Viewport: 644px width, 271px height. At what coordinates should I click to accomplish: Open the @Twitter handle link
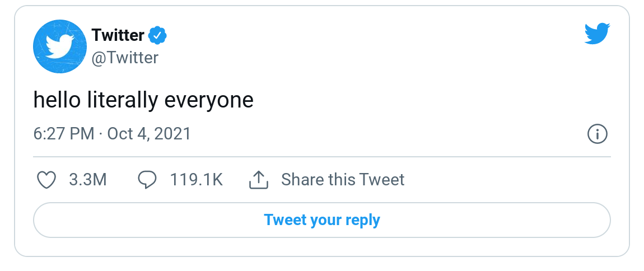[125, 57]
